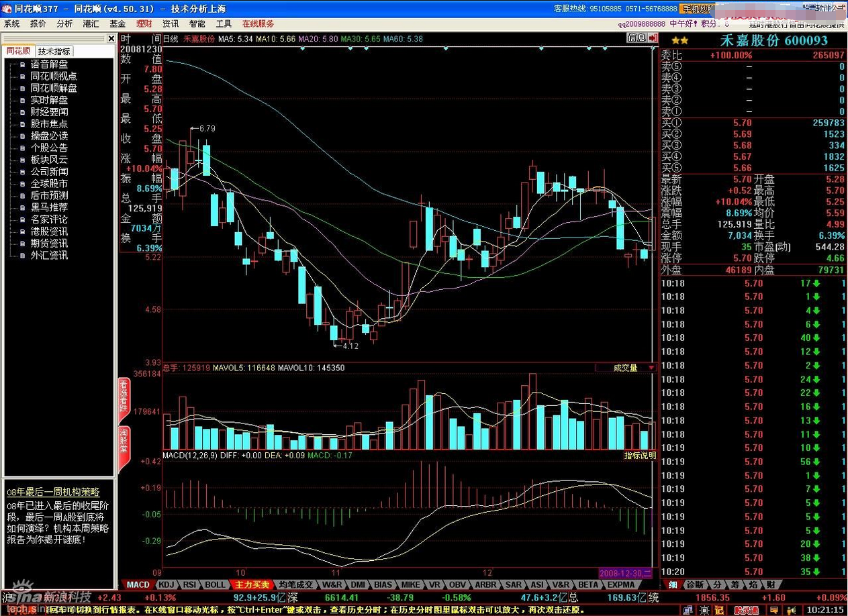Screen dimensions: 848x616
Task: Select the EXPMA indicator tab
Action: 620,584
